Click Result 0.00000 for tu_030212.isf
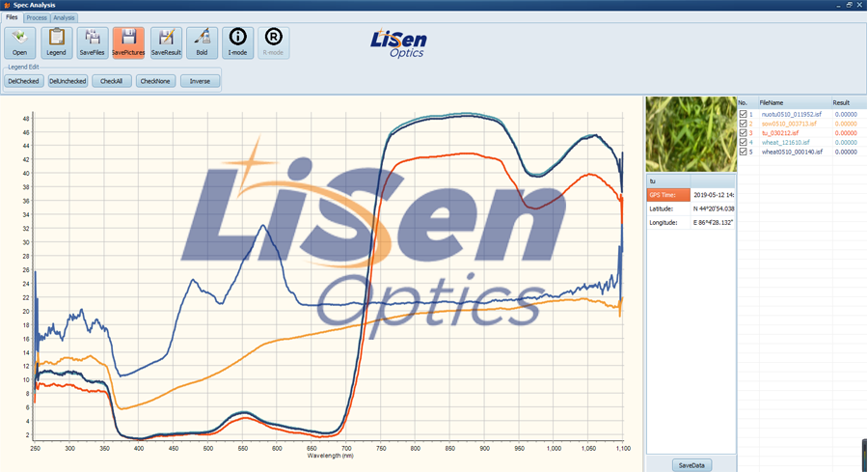Screen dimensions: 868x472 [x=846, y=133]
